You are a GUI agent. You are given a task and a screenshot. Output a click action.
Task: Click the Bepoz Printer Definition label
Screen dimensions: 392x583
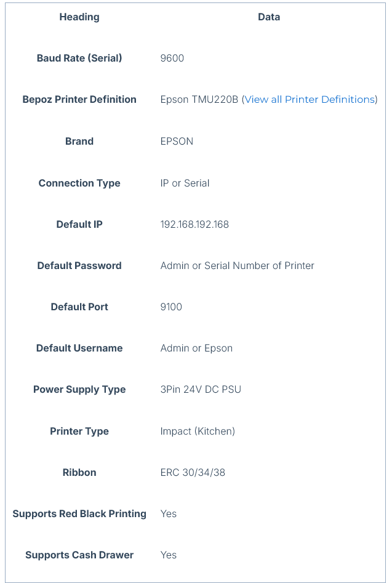point(79,99)
